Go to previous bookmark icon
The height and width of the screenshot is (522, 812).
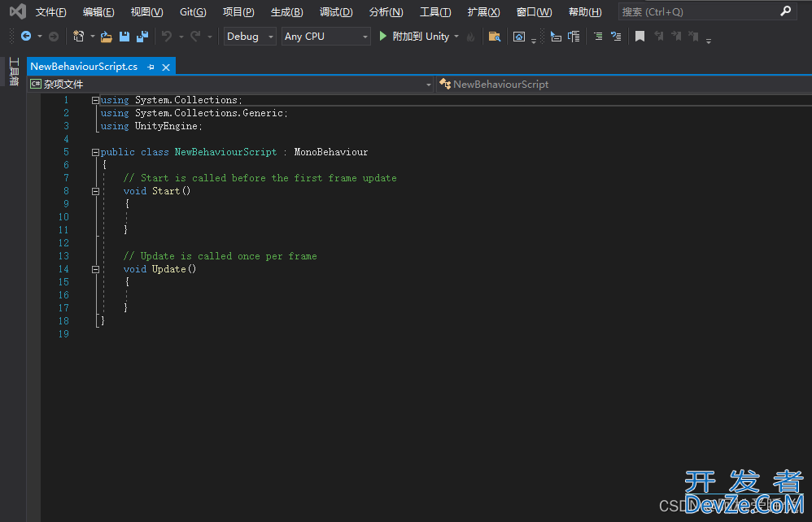(x=659, y=36)
